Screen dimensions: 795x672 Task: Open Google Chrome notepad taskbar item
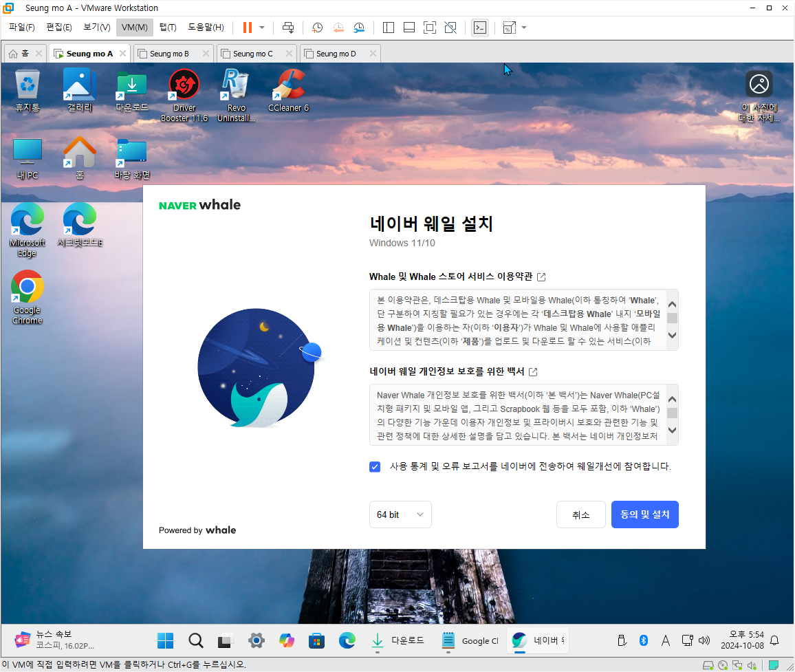470,640
